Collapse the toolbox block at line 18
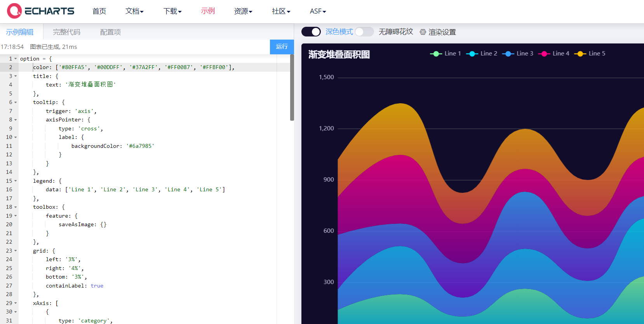This screenshot has height=324, width=644. tap(16, 207)
